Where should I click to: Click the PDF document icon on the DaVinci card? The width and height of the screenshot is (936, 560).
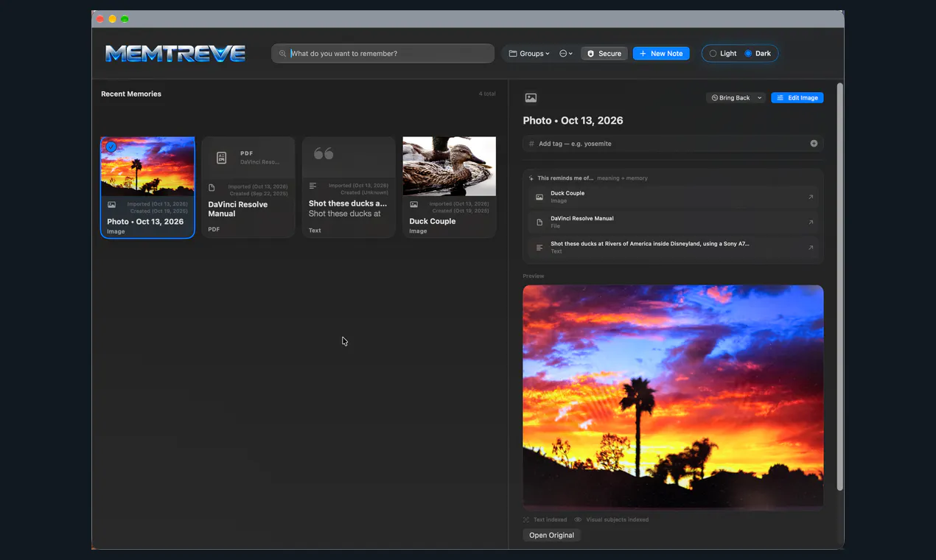tap(221, 158)
